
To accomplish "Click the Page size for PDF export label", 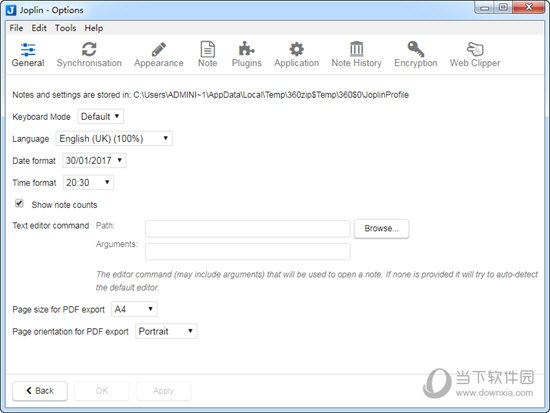I will (59, 310).
